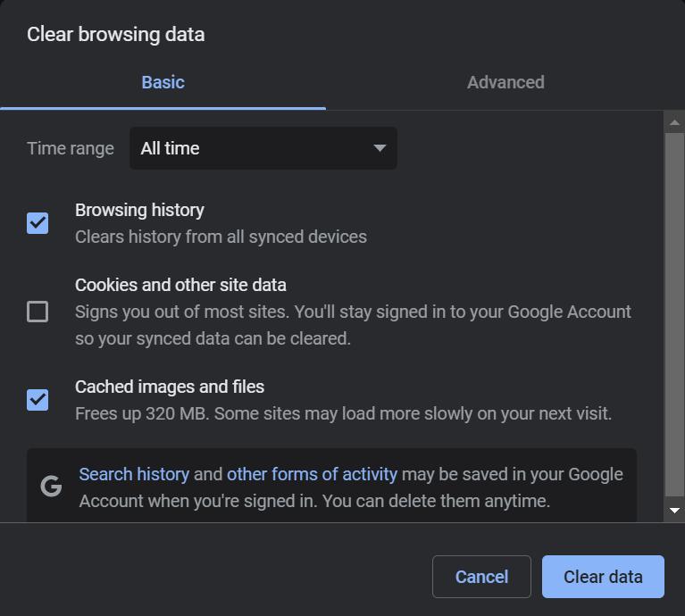Viewport: 685px width, 616px height.
Task: Switch to the Basic tab
Action: [x=163, y=82]
